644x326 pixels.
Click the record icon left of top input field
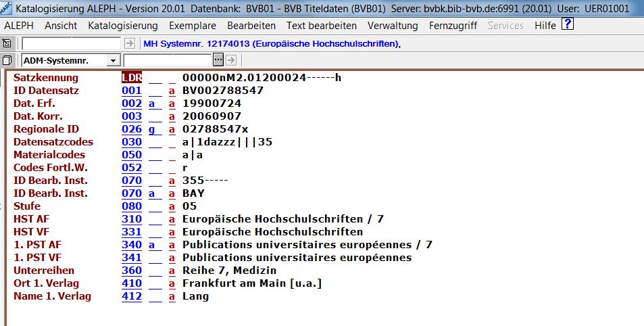7,43
